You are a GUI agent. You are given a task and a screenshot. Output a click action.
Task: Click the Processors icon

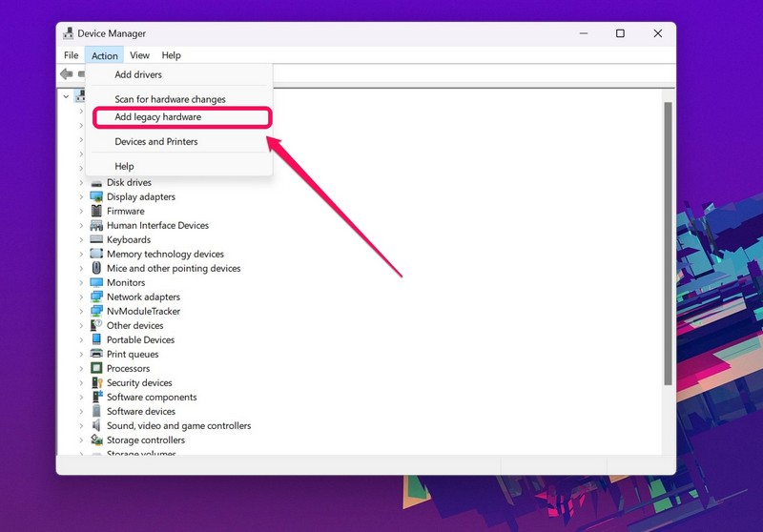(x=96, y=369)
